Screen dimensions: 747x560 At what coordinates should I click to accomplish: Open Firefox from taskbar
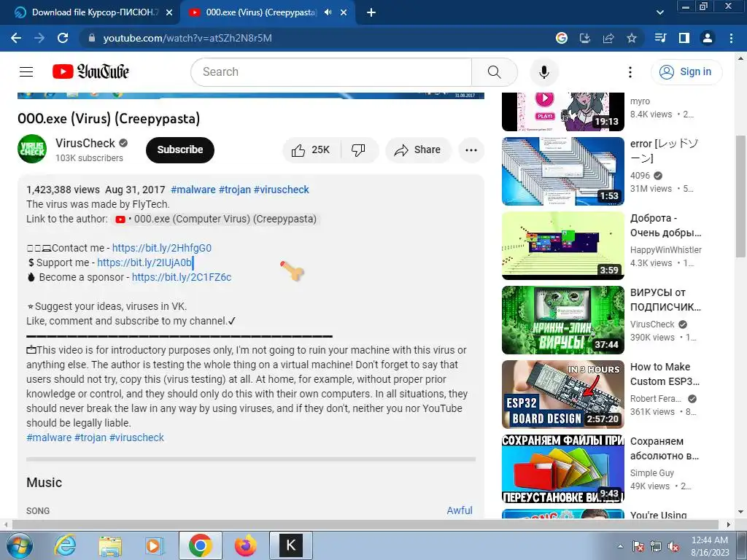pyautogui.click(x=245, y=545)
